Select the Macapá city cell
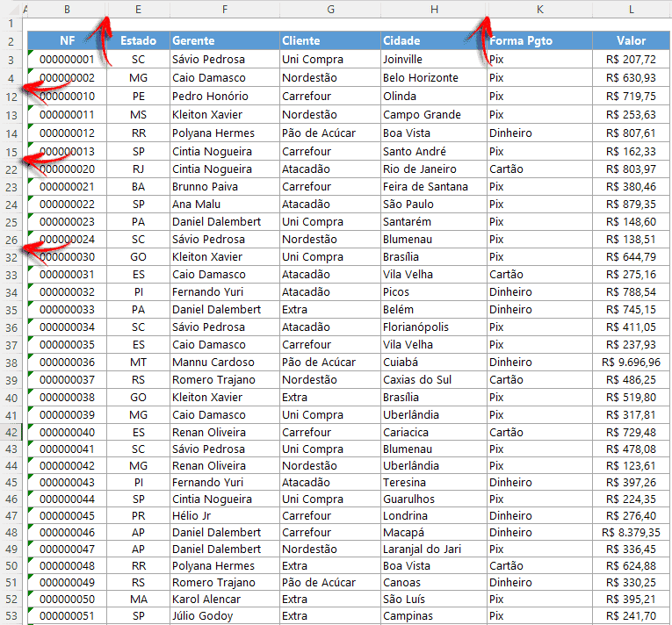This screenshot has width=672, height=625. pos(434,532)
